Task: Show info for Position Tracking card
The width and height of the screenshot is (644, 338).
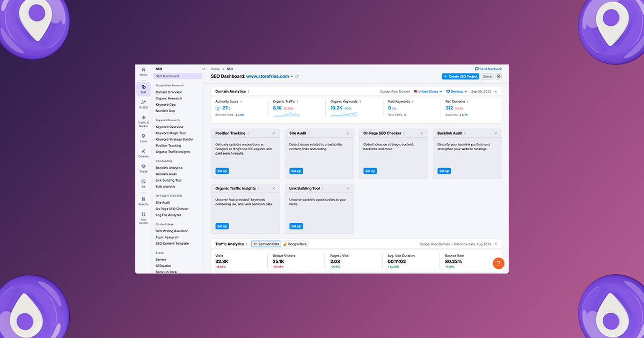Action: (x=249, y=133)
